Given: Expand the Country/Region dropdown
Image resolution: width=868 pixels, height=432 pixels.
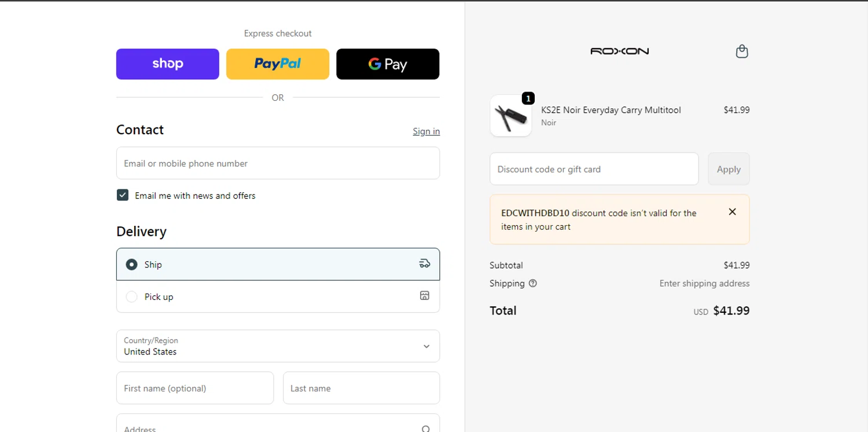Looking at the screenshot, I should tap(278, 346).
